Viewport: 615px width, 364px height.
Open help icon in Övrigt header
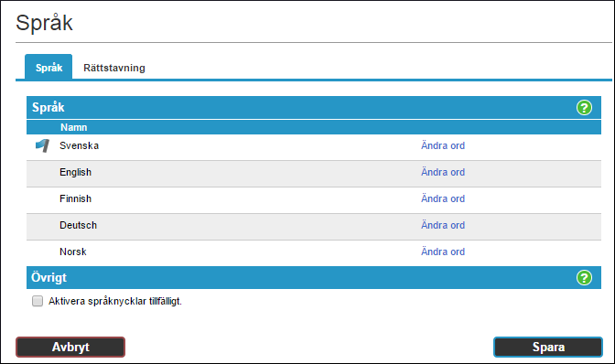pyautogui.click(x=584, y=277)
